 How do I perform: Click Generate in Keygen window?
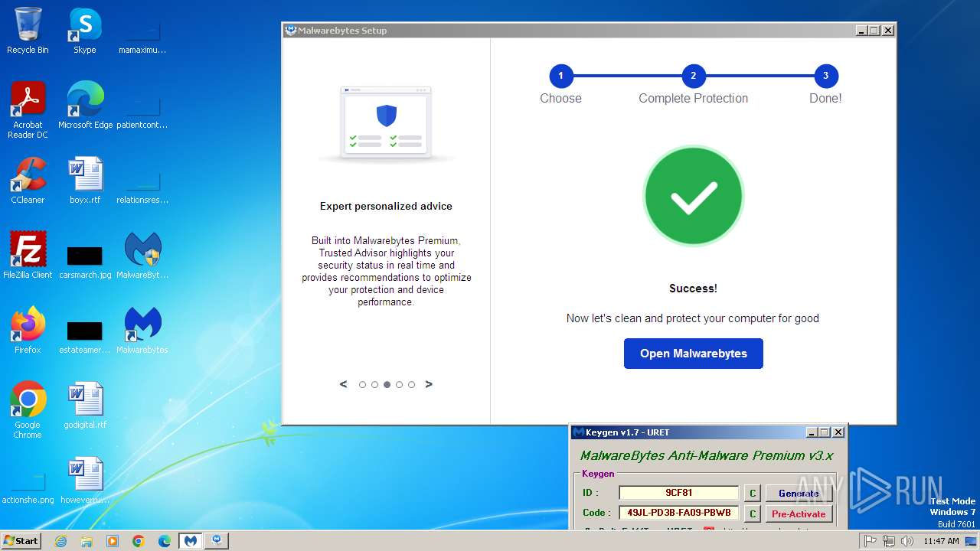(x=799, y=494)
